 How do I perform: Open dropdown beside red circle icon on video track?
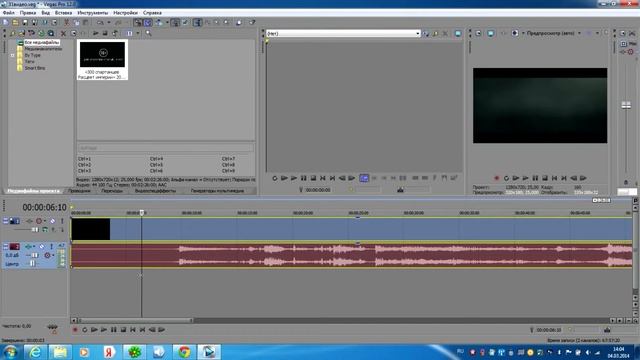(45, 221)
